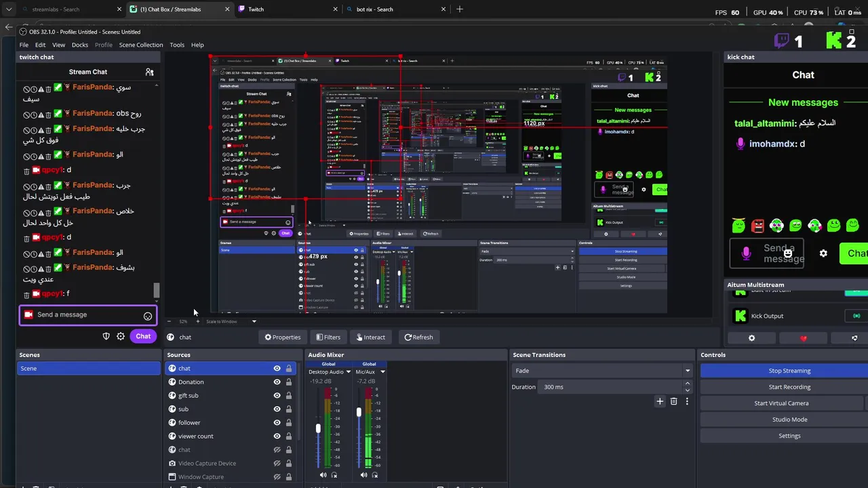868x488 pixels.
Task: Remove the scene transition with trash icon
Action: coord(673,401)
